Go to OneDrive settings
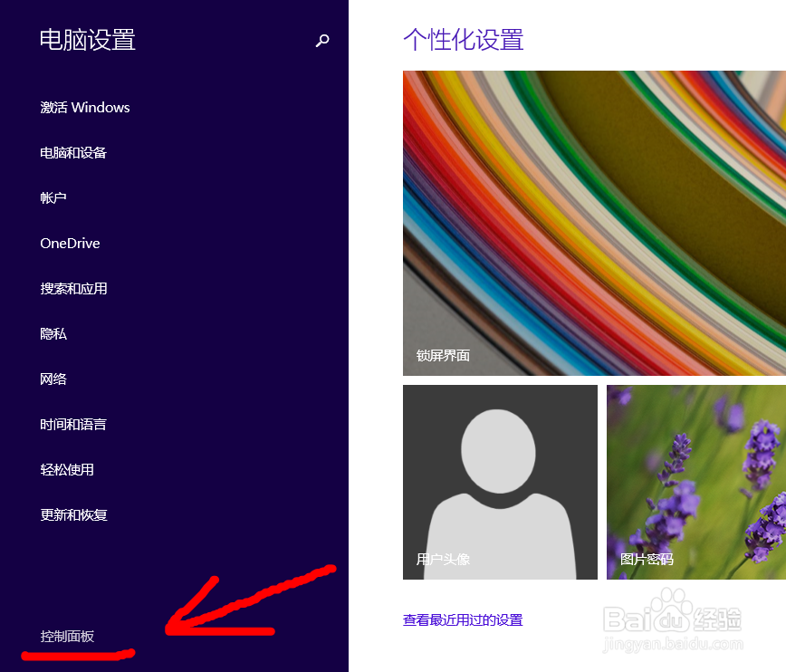 tap(70, 244)
